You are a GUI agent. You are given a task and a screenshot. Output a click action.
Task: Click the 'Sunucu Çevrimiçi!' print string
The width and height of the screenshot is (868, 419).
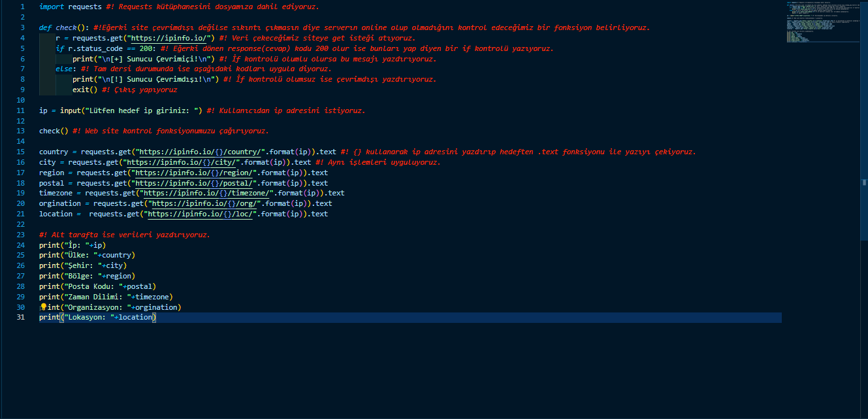point(157,59)
